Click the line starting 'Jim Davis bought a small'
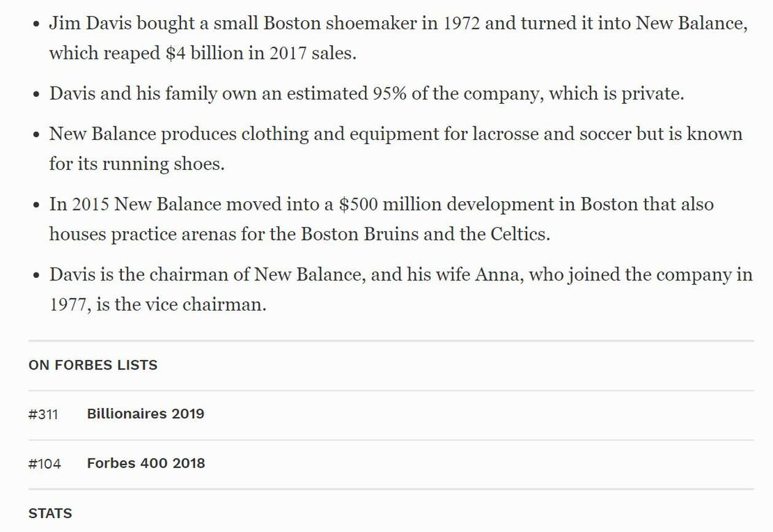 pos(398,24)
